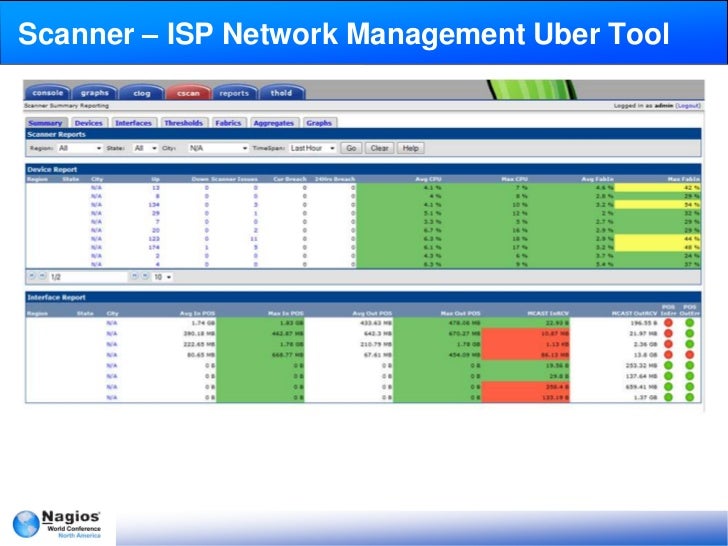Open the State dropdown filter

point(145,148)
